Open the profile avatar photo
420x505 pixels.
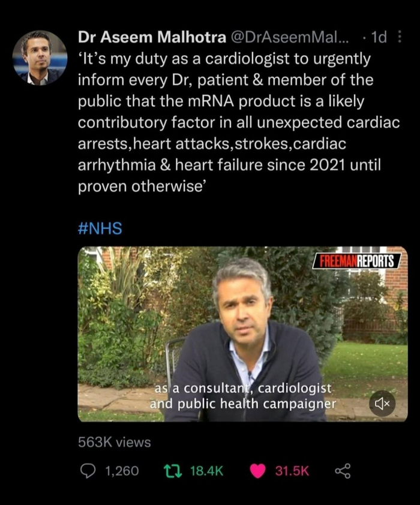coord(40,58)
